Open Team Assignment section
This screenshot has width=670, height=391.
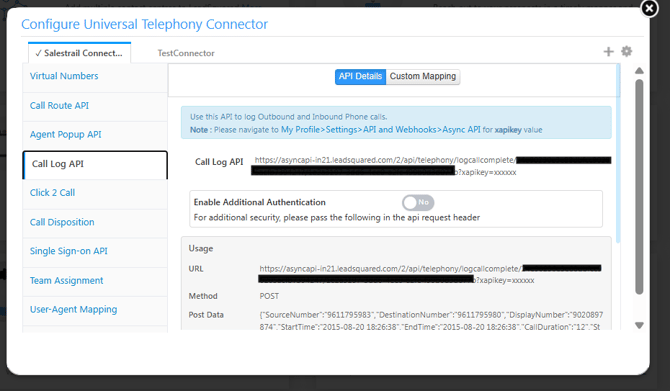tap(95, 281)
